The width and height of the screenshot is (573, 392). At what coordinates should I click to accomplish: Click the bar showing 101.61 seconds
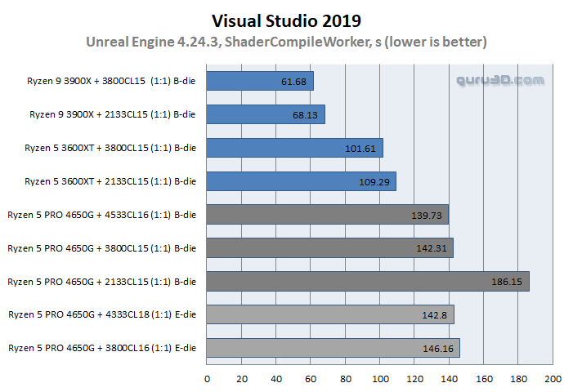[x=294, y=148]
